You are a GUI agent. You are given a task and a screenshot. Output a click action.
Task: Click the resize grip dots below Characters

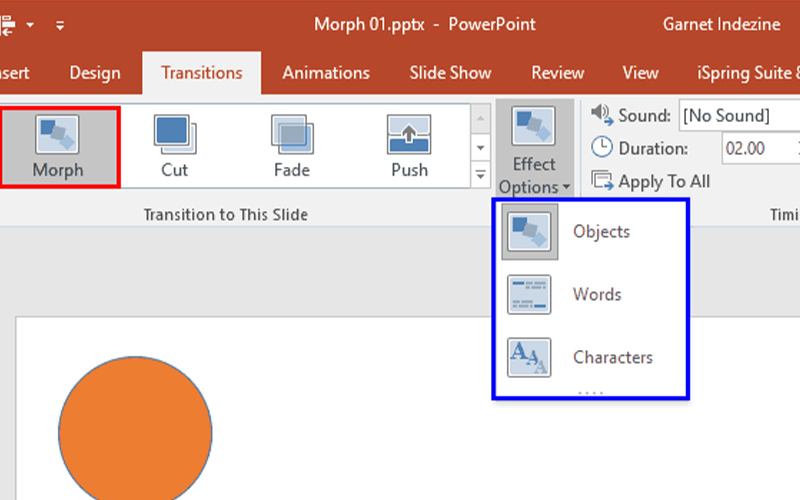click(591, 393)
